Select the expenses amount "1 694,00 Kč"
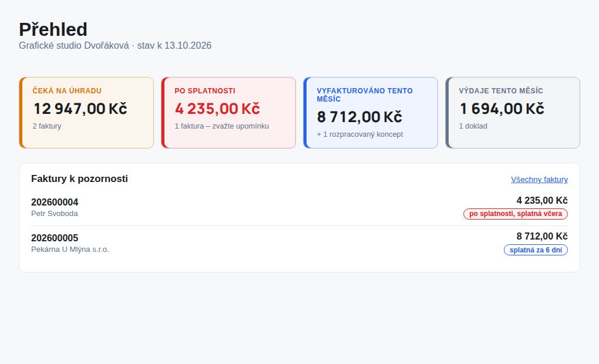The height and width of the screenshot is (364, 599). [502, 109]
